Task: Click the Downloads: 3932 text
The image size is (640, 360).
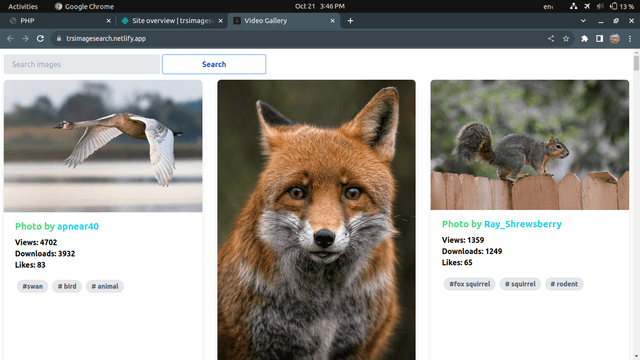Action: (45, 253)
